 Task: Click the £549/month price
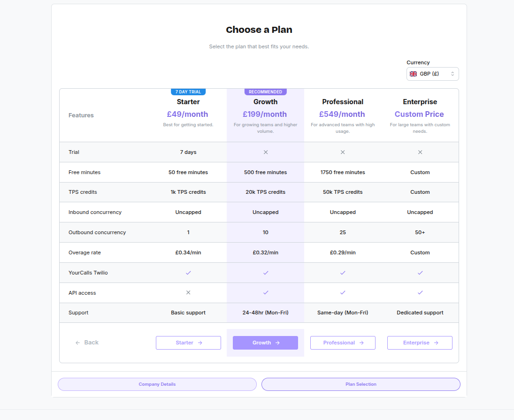342,115
